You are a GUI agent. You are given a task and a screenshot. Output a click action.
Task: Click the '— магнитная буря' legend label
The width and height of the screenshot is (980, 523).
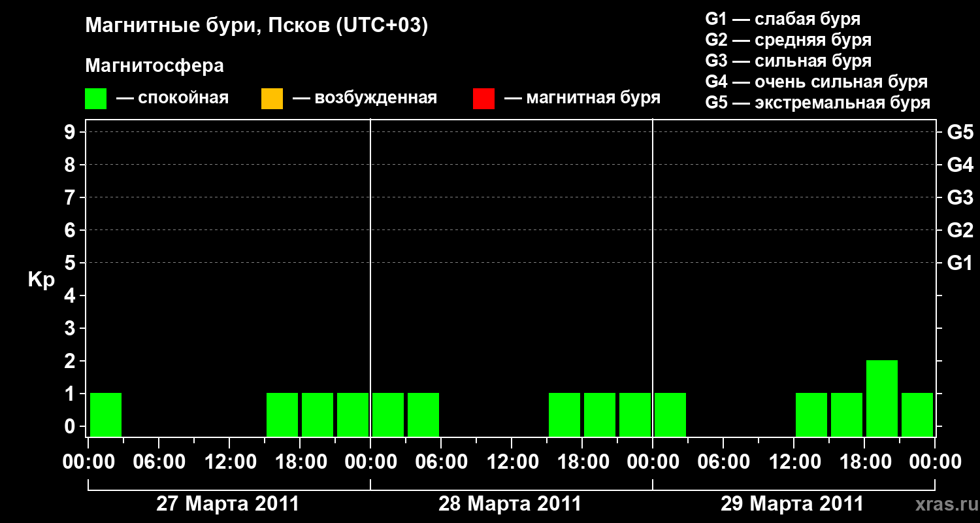[x=582, y=98]
